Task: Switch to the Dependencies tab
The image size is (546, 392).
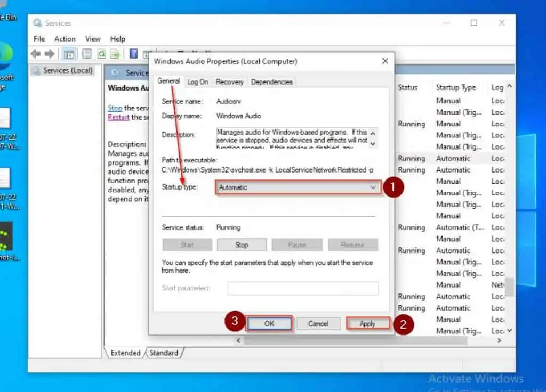Action: (x=271, y=82)
